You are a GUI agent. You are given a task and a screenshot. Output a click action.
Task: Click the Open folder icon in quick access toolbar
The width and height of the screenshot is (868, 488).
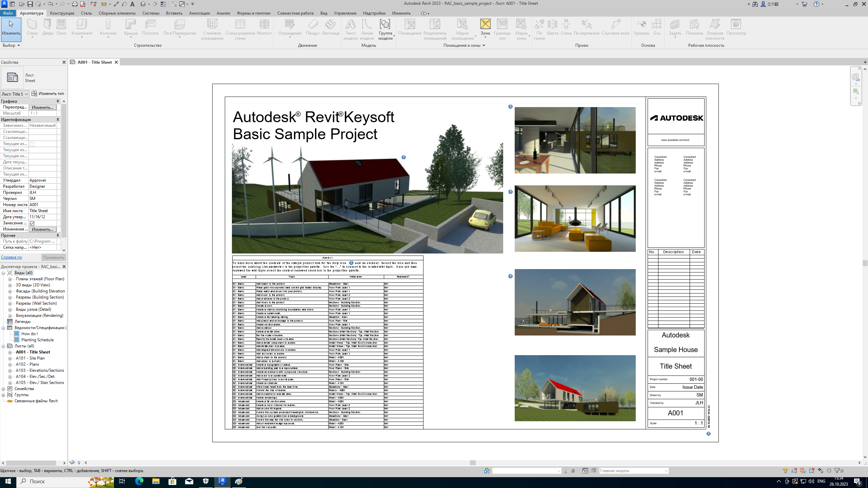click(22, 4)
